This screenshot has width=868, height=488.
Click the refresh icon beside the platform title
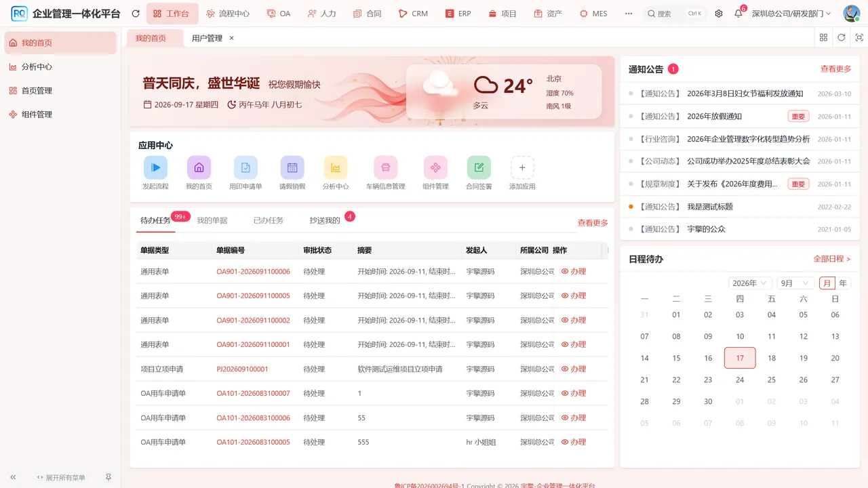[x=136, y=14]
